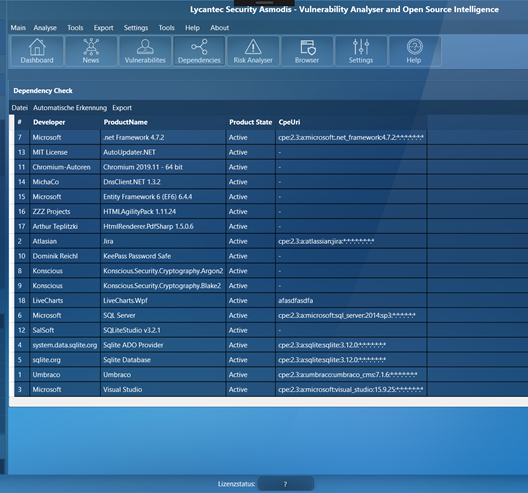Open the Export menu in top menu bar
Screen dimensions: 528x493
(x=103, y=28)
